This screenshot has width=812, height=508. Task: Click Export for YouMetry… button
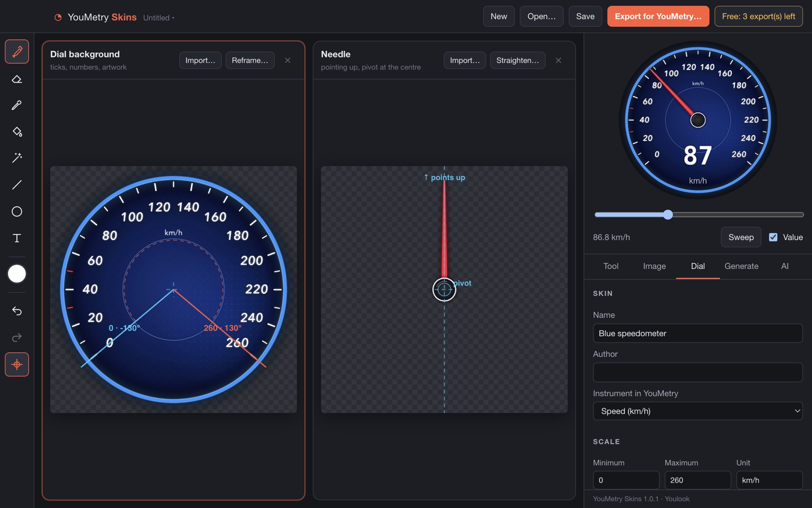pos(658,16)
